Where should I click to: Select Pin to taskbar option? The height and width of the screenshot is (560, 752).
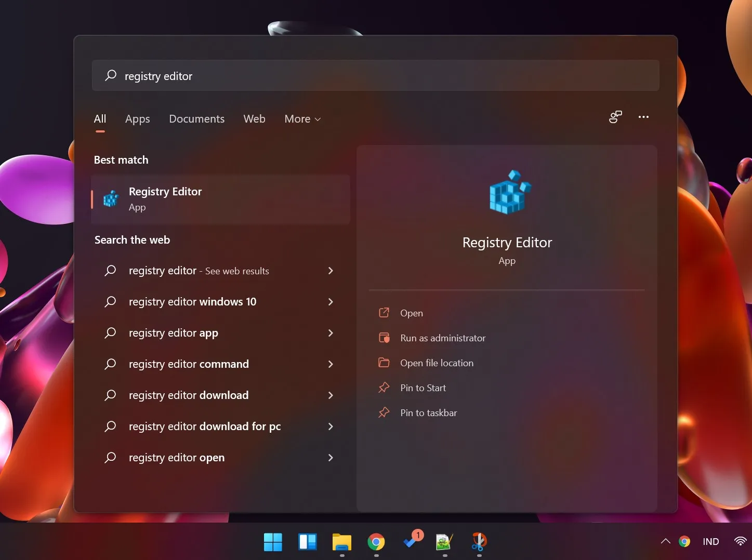(428, 412)
